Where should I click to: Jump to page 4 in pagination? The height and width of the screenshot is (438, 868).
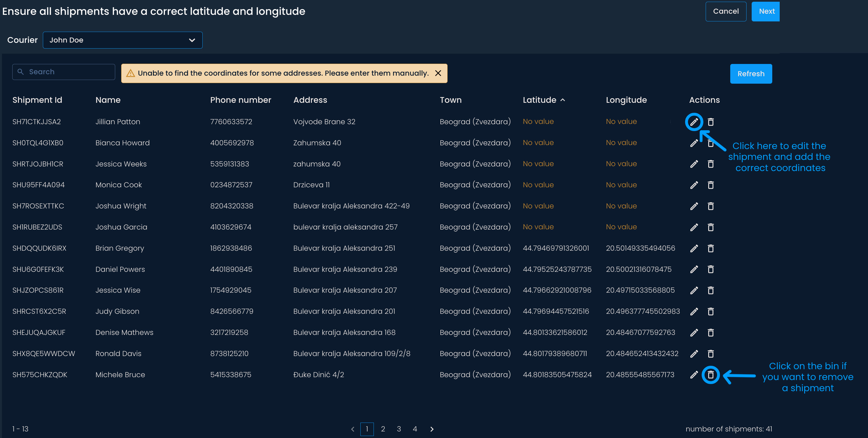(x=415, y=429)
